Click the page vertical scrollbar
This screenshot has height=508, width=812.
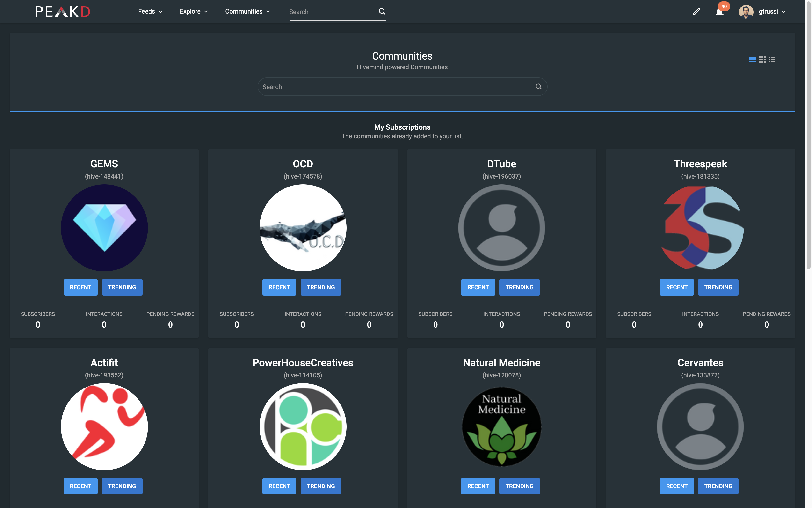tap(808, 134)
